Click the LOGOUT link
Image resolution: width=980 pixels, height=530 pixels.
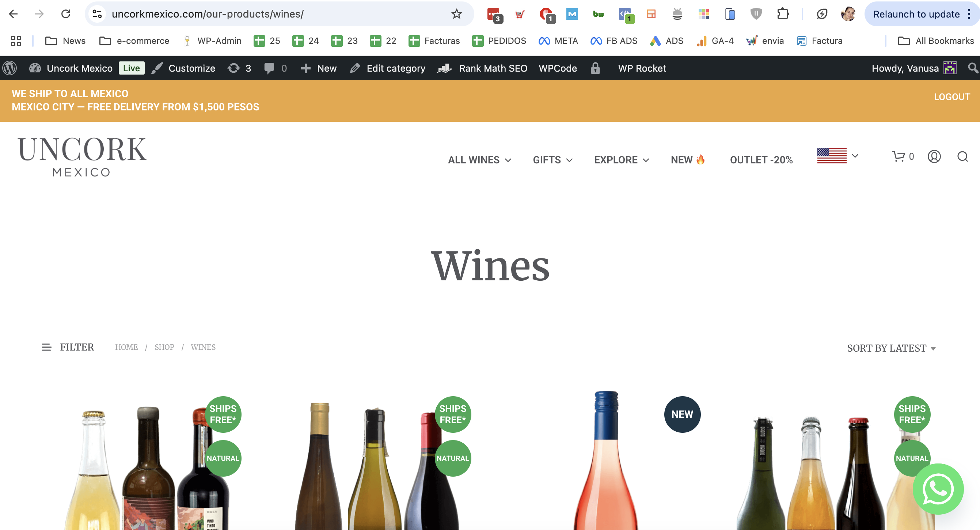click(952, 97)
